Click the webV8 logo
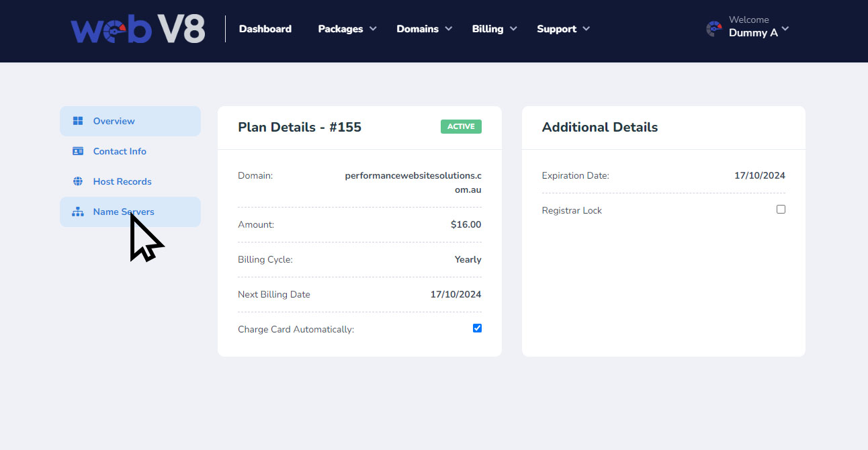868x450 pixels. coord(138,30)
